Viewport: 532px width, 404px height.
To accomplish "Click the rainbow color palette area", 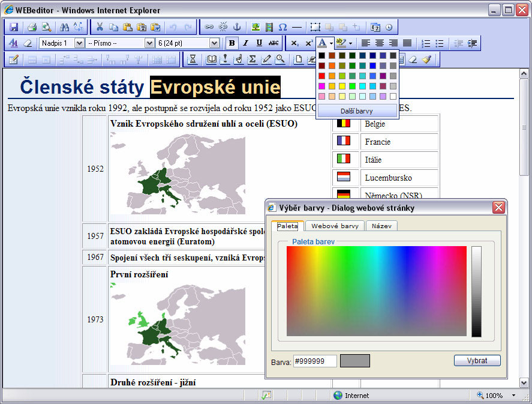I will click(377, 291).
